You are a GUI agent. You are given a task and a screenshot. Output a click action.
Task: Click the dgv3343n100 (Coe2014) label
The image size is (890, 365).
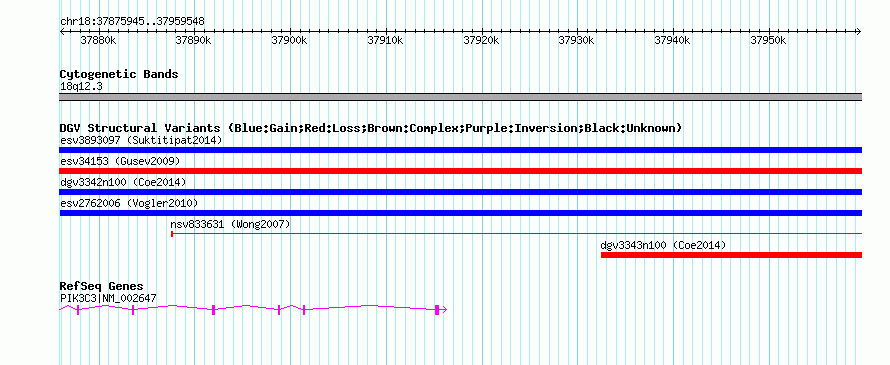[663, 245]
